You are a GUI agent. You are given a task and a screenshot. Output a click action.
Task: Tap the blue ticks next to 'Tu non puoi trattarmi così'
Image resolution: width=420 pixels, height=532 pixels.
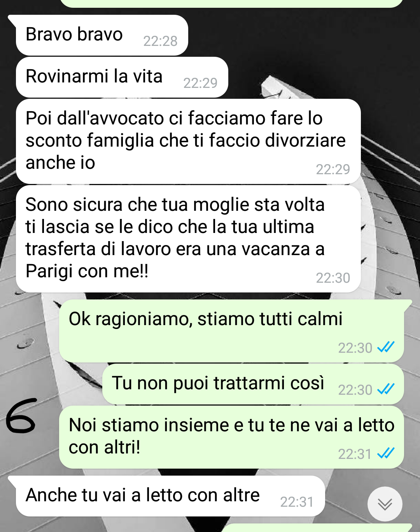click(386, 389)
